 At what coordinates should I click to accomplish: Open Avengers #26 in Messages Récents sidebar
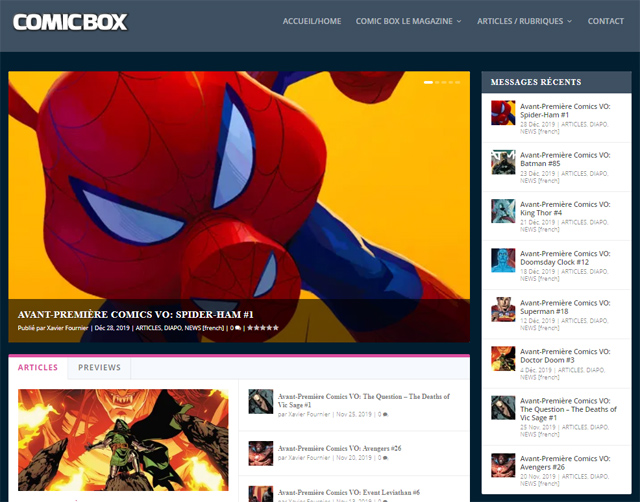click(x=565, y=463)
